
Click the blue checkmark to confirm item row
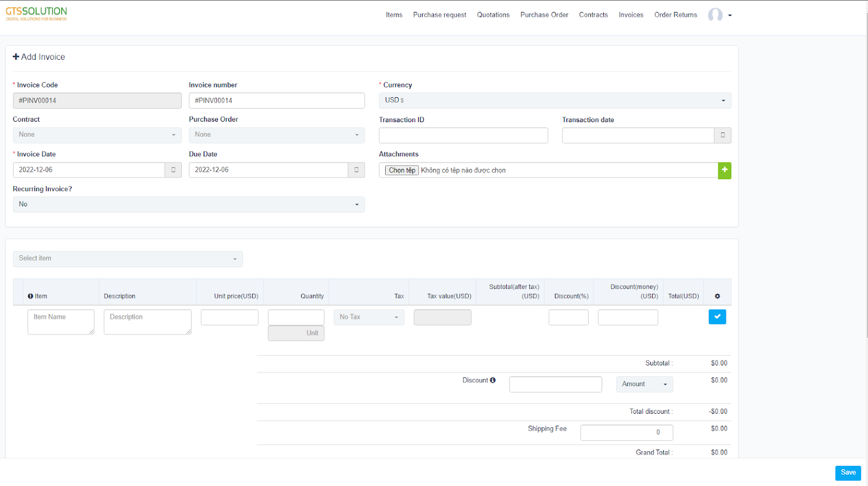(717, 317)
